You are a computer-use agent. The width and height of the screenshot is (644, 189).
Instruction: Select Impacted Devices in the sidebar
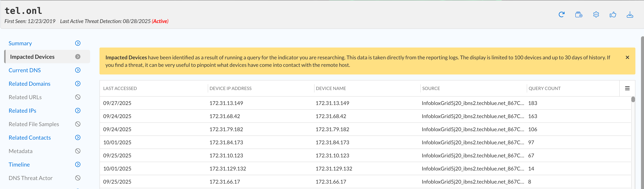point(32,57)
